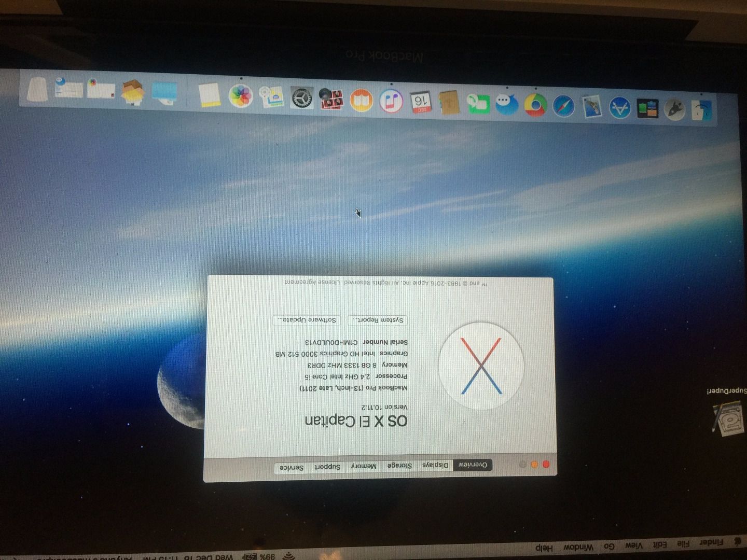The width and height of the screenshot is (747, 560).
Task: Open Calendar icon showing 16
Action: 421,102
